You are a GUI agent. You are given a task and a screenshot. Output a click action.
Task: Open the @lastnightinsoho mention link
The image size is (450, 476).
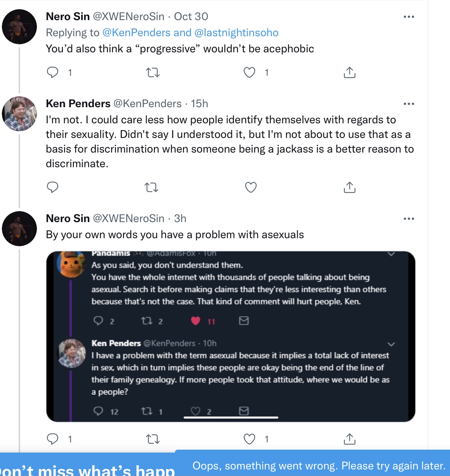pyautogui.click(x=236, y=33)
